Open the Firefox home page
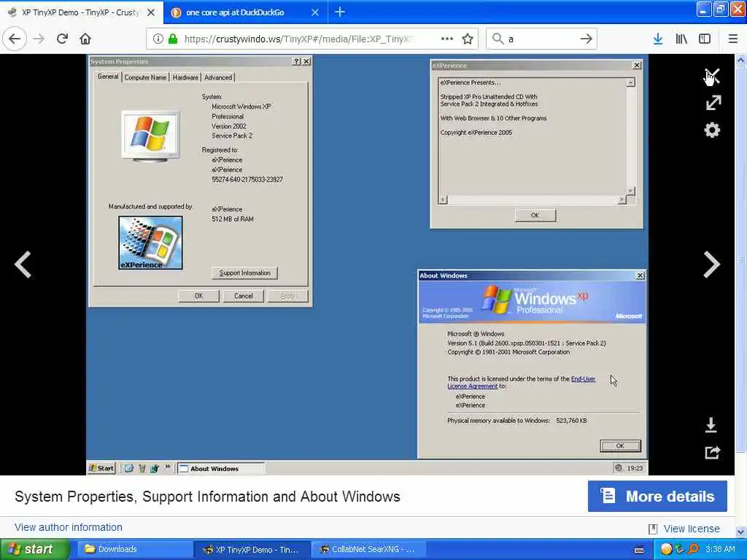747x560 pixels. (85, 39)
